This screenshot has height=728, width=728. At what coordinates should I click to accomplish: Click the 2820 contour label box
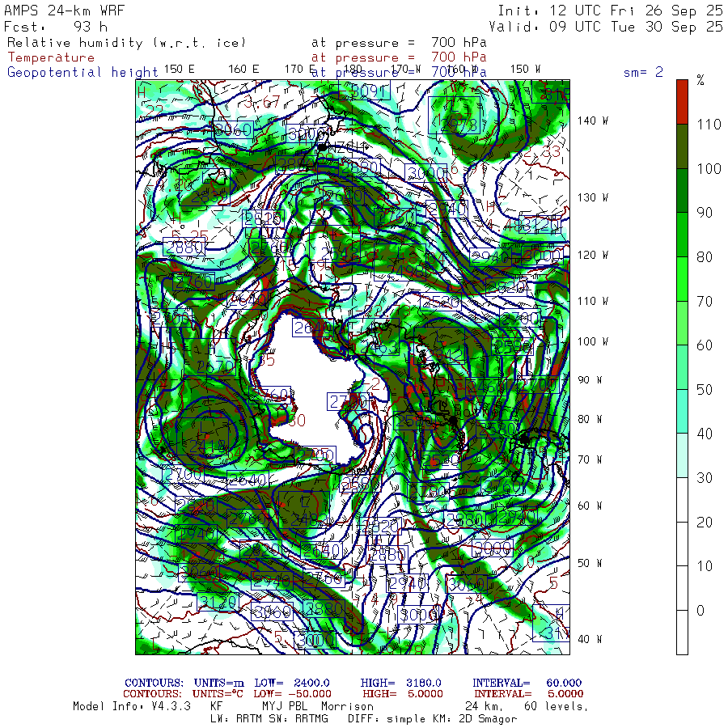(x=263, y=218)
